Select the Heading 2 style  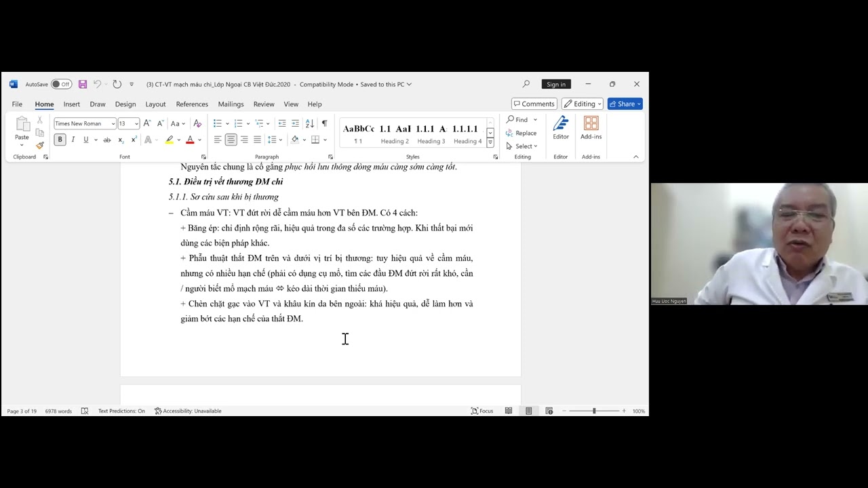[395, 134]
